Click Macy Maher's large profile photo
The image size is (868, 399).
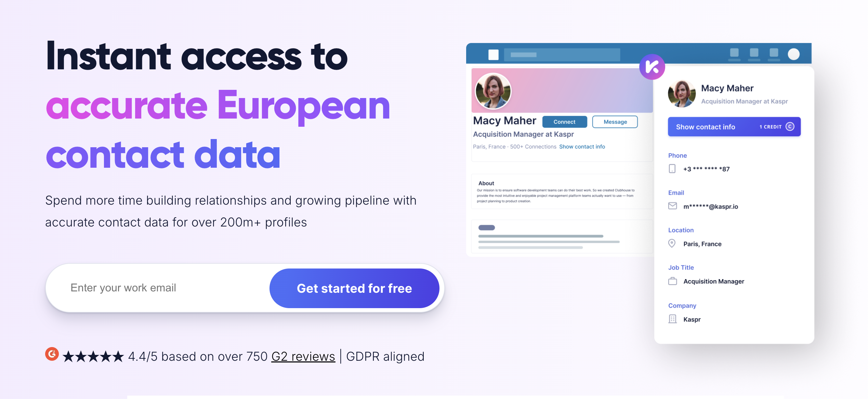pos(493,92)
